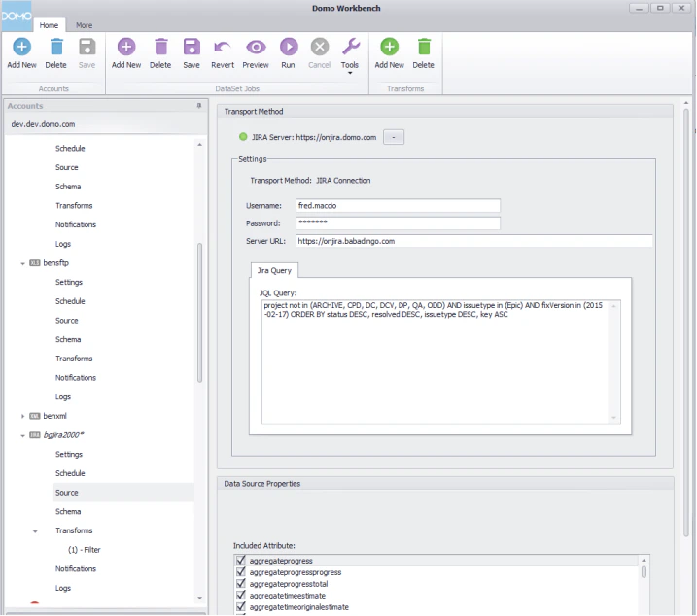Switch to the Home ribbon tab
Viewport: 697px width, 616px height.
pyautogui.click(x=49, y=25)
